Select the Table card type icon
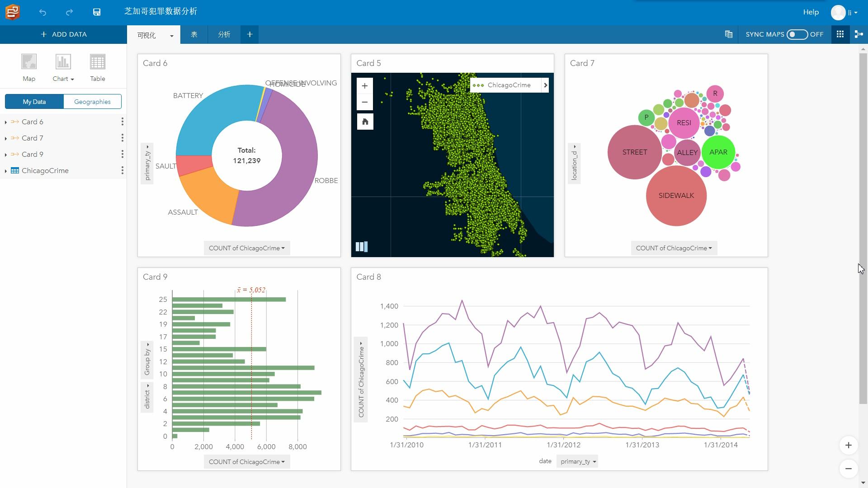Image resolution: width=868 pixels, height=488 pixels. (97, 62)
